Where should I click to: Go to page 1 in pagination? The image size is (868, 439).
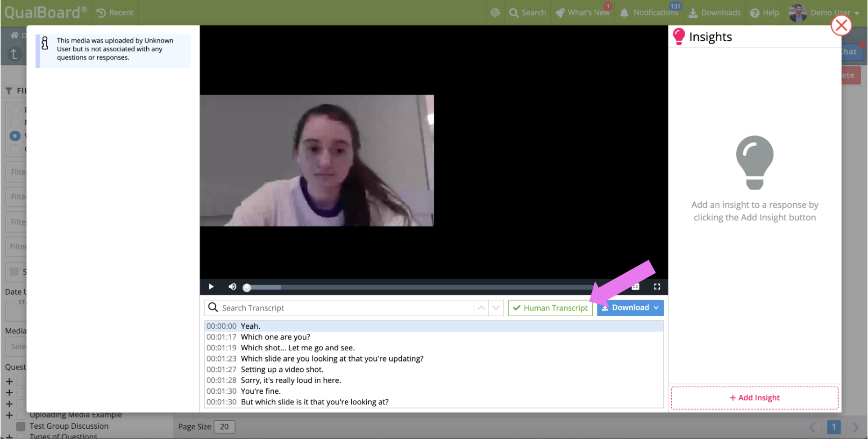tap(834, 427)
